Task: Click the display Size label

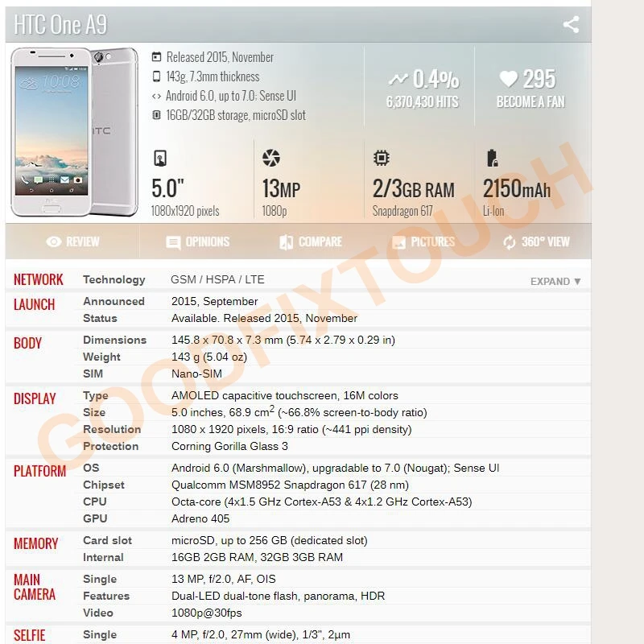Action: tap(94, 412)
